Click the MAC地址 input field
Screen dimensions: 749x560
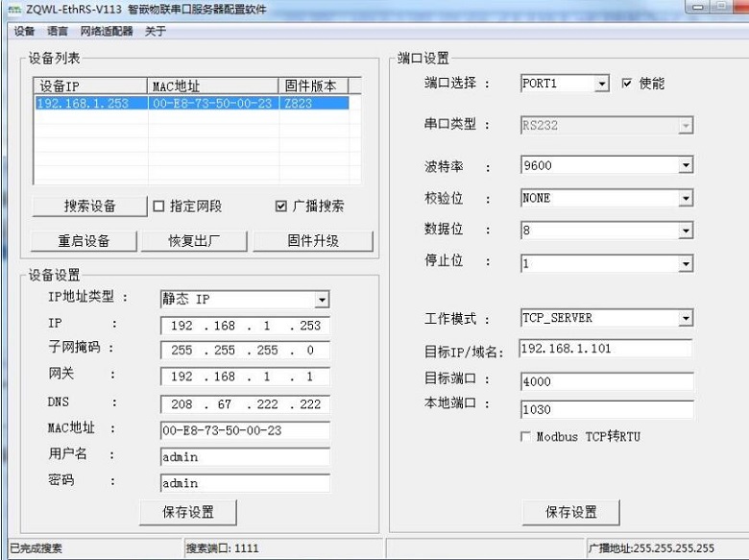coord(245,430)
